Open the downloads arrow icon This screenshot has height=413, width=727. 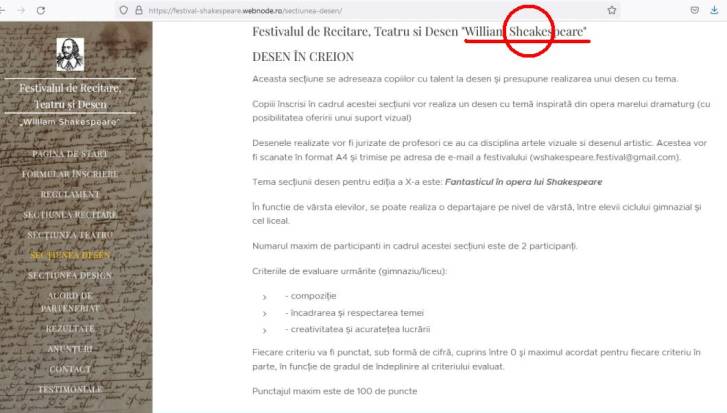714,10
